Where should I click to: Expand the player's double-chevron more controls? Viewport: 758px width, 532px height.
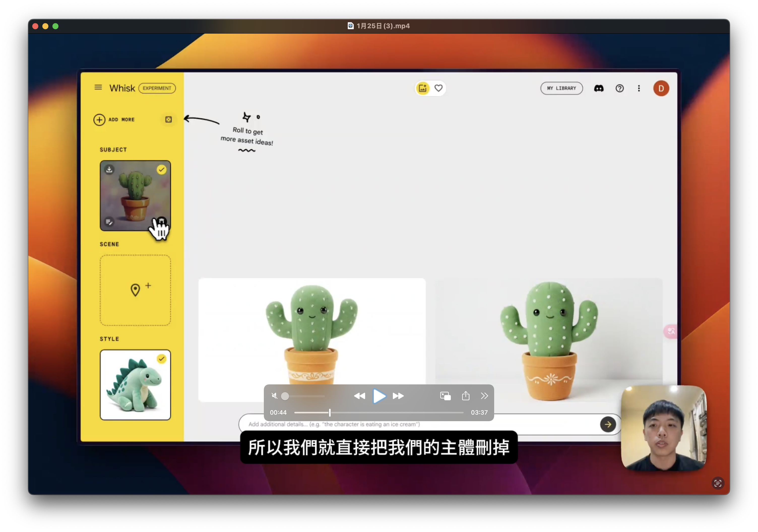click(484, 396)
